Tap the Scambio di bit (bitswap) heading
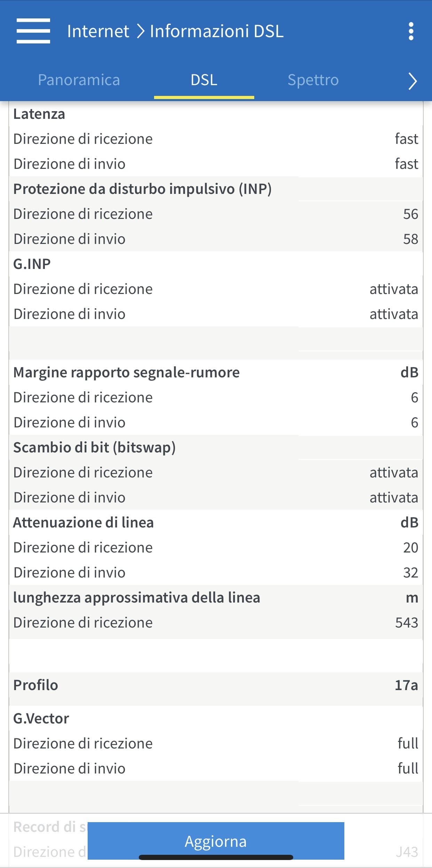The width and height of the screenshot is (432, 868). point(95,448)
